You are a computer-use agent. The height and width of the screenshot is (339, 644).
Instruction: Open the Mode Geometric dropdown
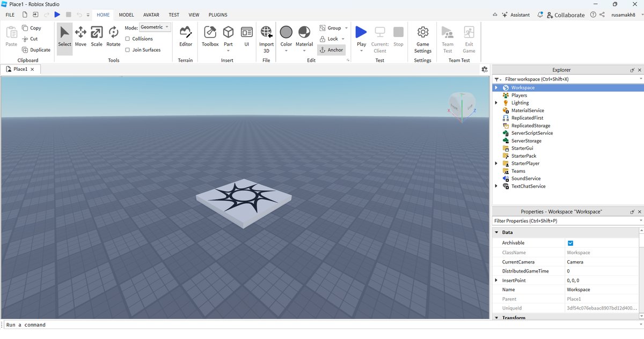(155, 27)
